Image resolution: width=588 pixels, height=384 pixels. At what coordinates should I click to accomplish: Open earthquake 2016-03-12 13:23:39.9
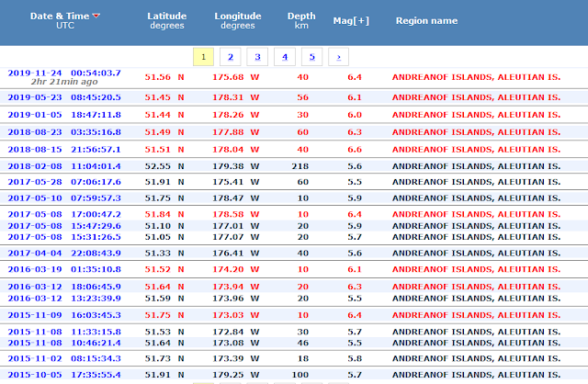click(x=64, y=299)
